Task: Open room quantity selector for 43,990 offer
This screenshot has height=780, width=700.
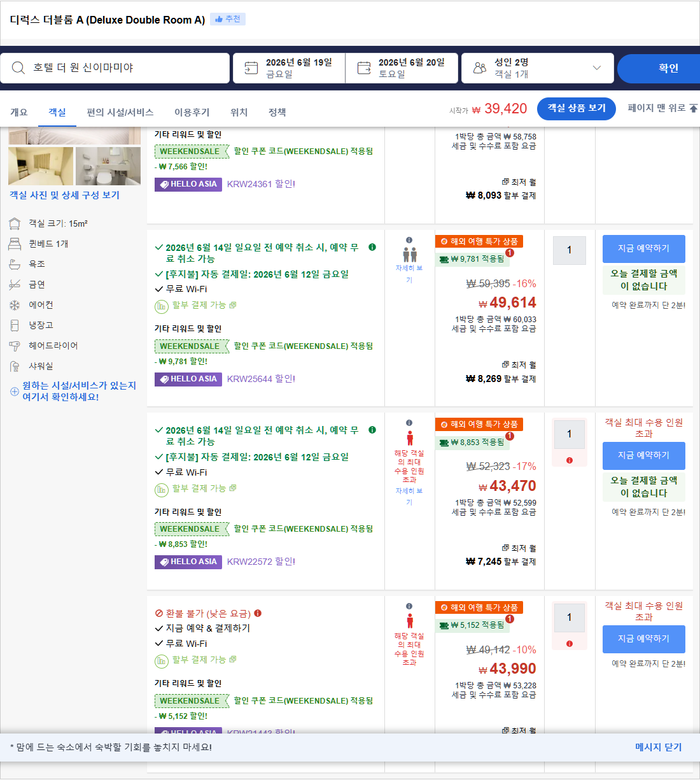Action: pos(569,617)
